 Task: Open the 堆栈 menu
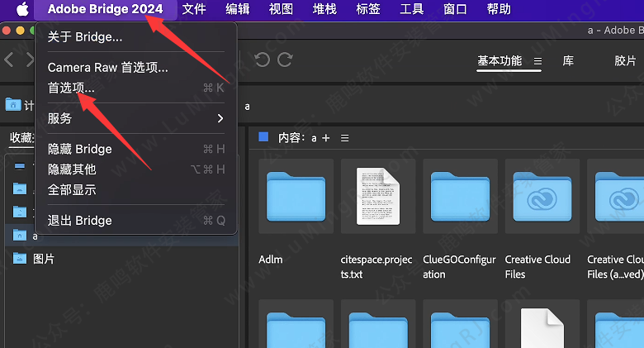[x=324, y=9]
